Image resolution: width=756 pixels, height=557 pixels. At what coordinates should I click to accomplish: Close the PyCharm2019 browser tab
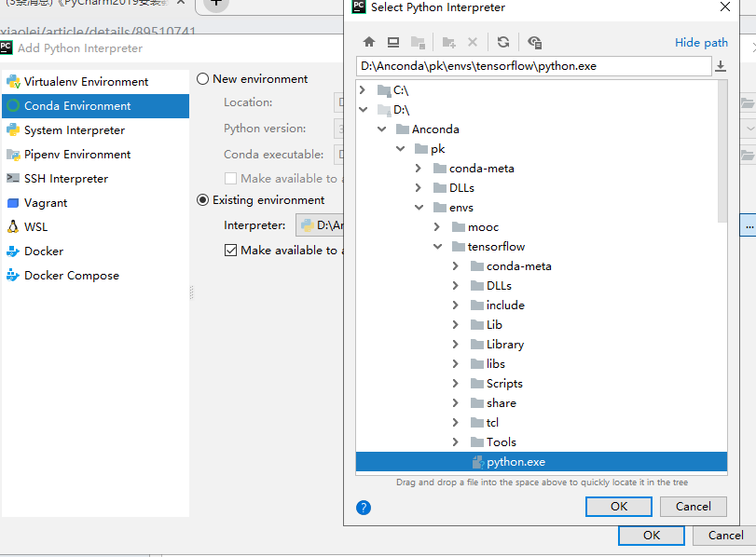pos(181,3)
